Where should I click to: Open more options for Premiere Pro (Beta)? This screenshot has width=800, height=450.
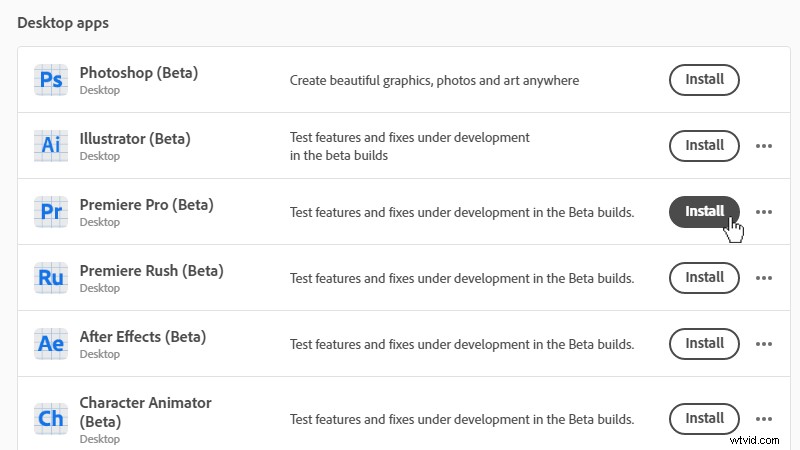coord(764,212)
